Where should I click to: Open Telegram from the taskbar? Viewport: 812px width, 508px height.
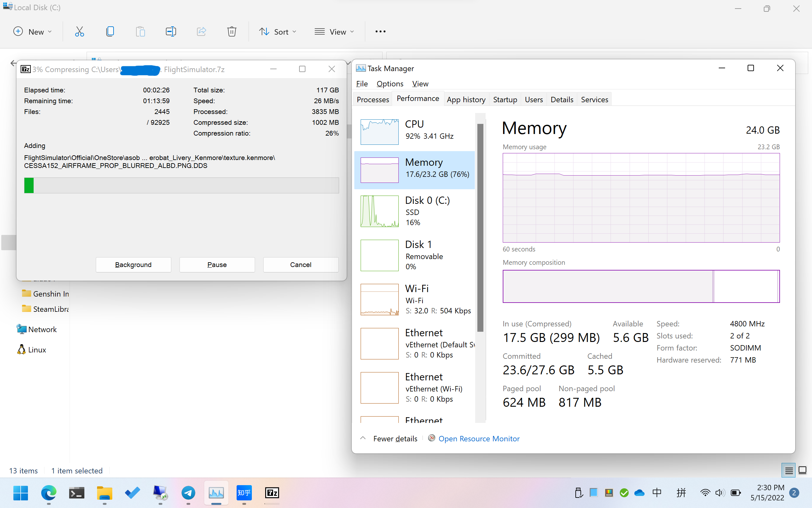tap(188, 493)
